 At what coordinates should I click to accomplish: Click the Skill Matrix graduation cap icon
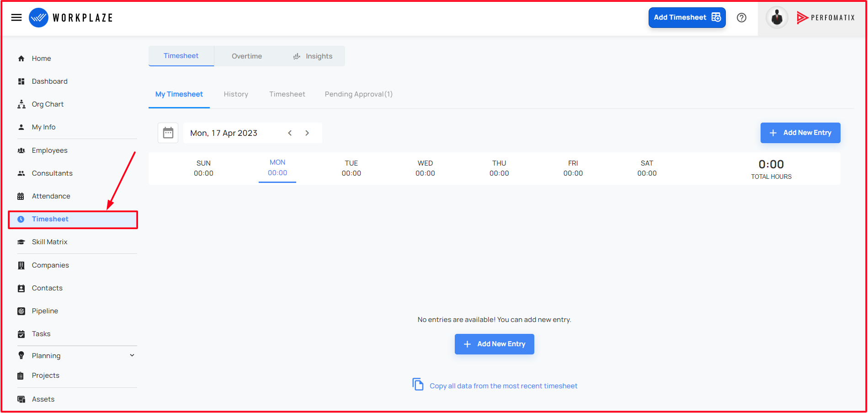pyautogui.click(x=21, y=242)
